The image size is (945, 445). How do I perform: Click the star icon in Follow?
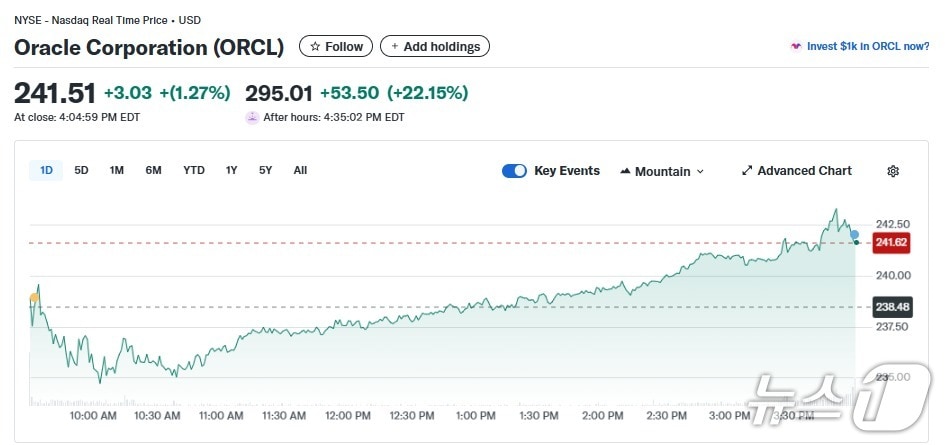315,47
